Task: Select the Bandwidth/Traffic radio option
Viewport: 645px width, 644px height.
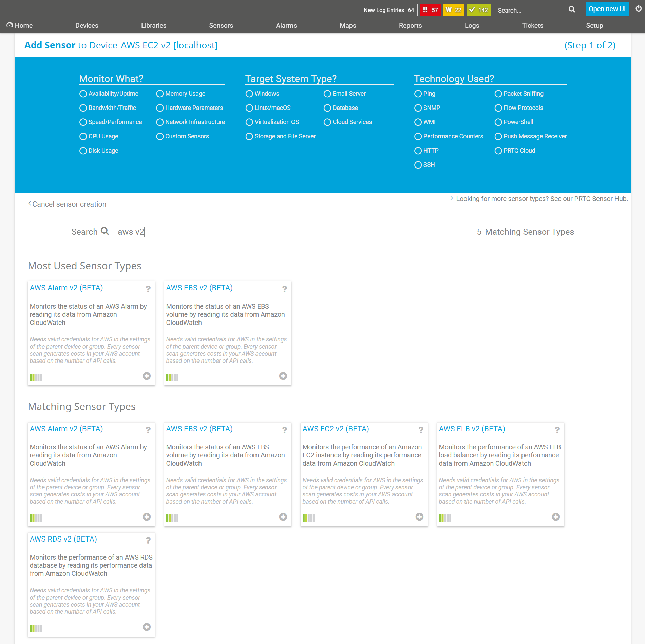Action: (x=83, y=108)
